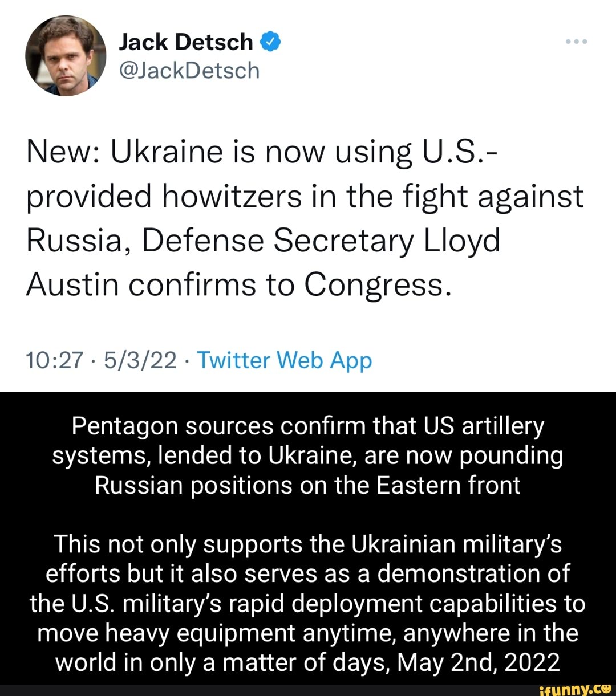
Task: Click the blue checkmark next to the name
Action: pos(270,40)
